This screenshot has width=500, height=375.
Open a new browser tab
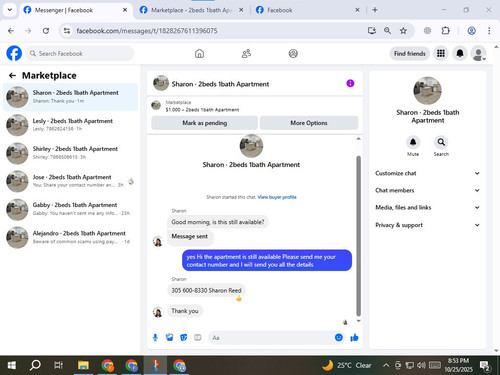point(375,10)
